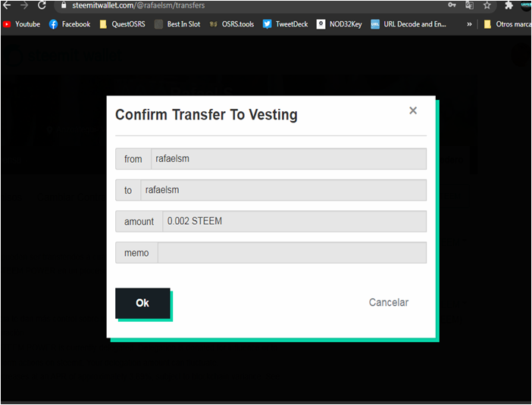Reload the page with the refresh icon

(x=42, y=5)
